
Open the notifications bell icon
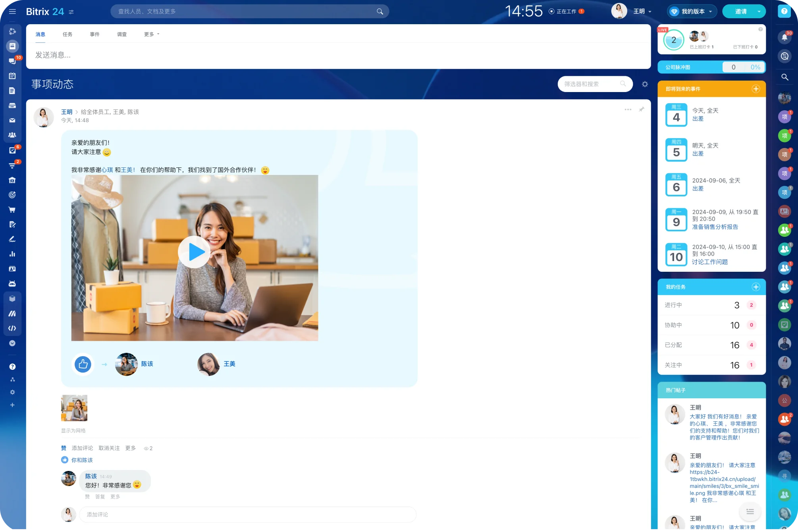785,37
